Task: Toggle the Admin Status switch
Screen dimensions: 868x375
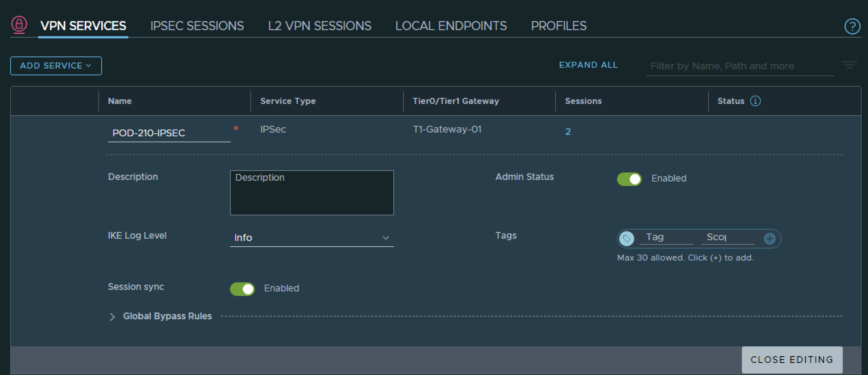Action: point(629,179)
